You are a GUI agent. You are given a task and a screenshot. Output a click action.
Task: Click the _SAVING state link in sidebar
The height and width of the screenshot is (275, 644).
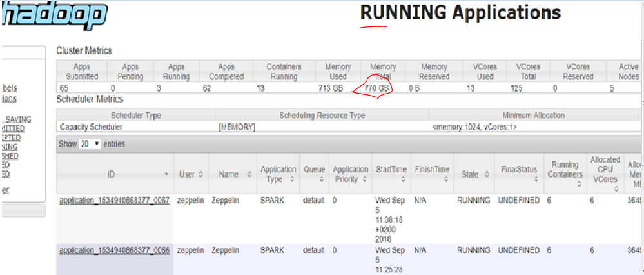point(16,119)
